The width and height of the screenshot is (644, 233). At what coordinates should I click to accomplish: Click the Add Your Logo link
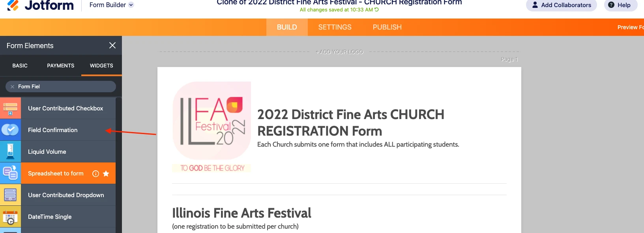339,52
